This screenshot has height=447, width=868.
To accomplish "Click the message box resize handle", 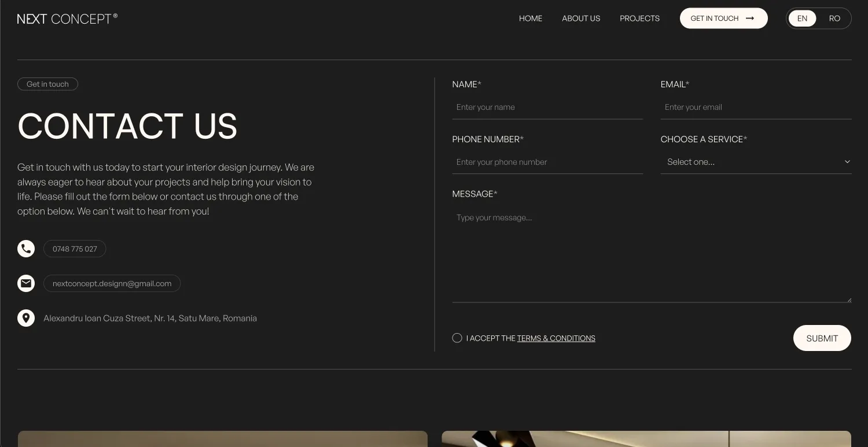I will [848, 299].
